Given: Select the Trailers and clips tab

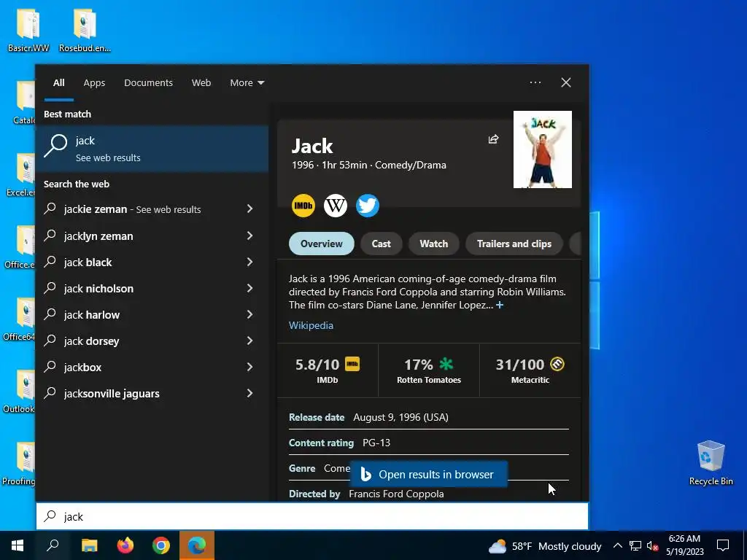Looking at the screenshot, I should coord(514,244).
